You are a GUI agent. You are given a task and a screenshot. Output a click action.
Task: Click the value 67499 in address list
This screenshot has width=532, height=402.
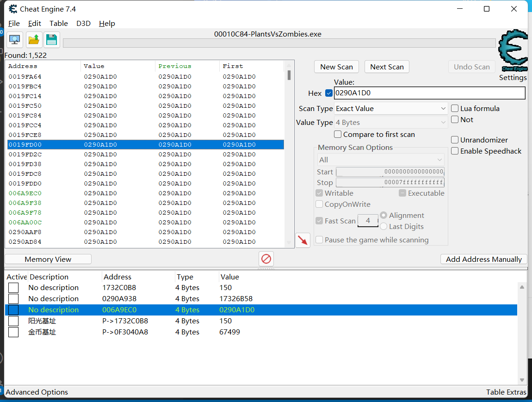point(230,332)
